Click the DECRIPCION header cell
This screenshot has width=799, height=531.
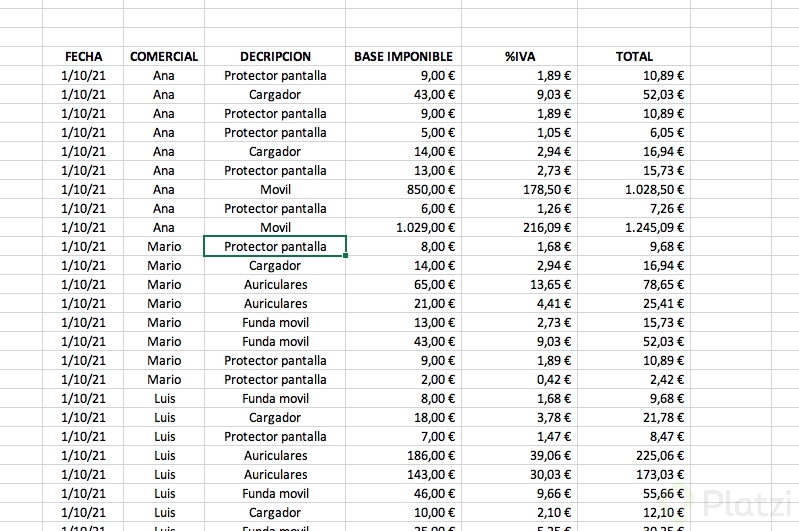(x=275, y=57)
